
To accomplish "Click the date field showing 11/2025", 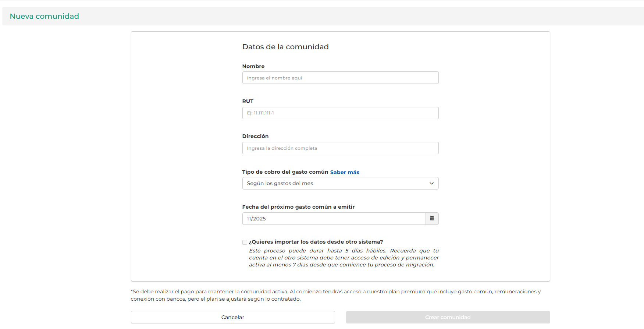I will tap(334, 219).
